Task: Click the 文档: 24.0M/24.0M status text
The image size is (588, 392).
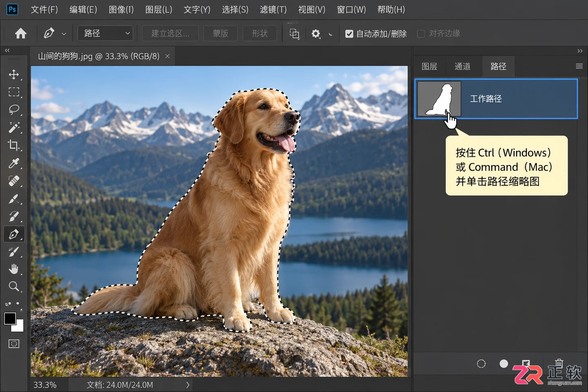Action: click(120, 385)
